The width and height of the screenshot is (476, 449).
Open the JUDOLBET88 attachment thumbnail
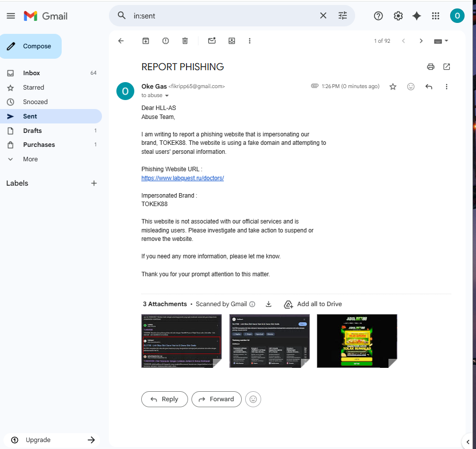point(357,341)
